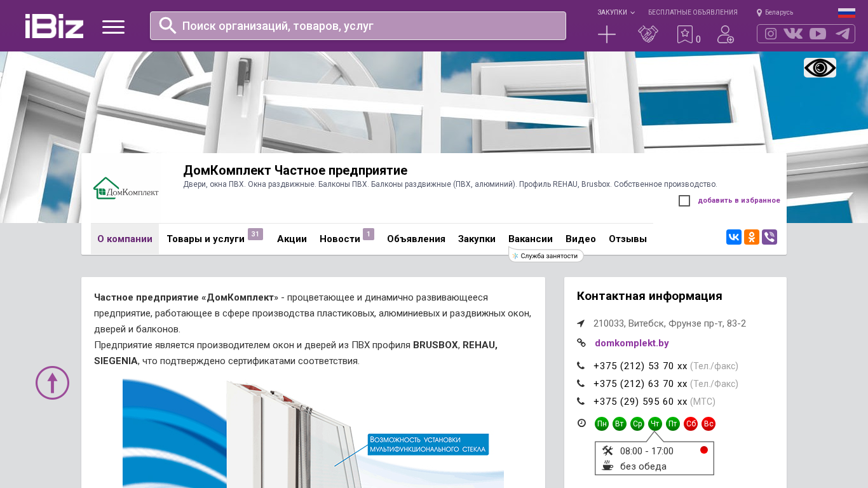Click the ДомКомплект Частное предприятие heading
The height and width of the screenshot is (488, 868).
tap(295, 170)
